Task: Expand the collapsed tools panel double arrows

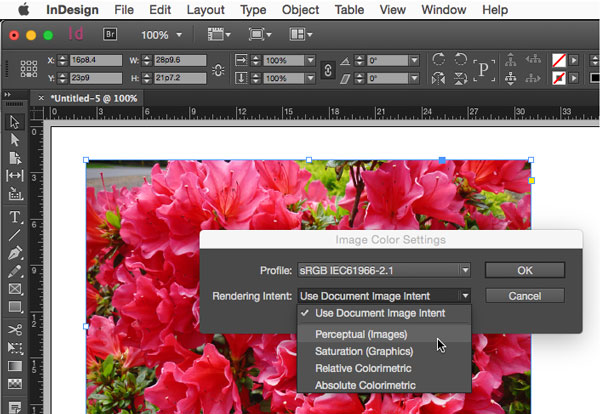Action: [x=8, y=94]
